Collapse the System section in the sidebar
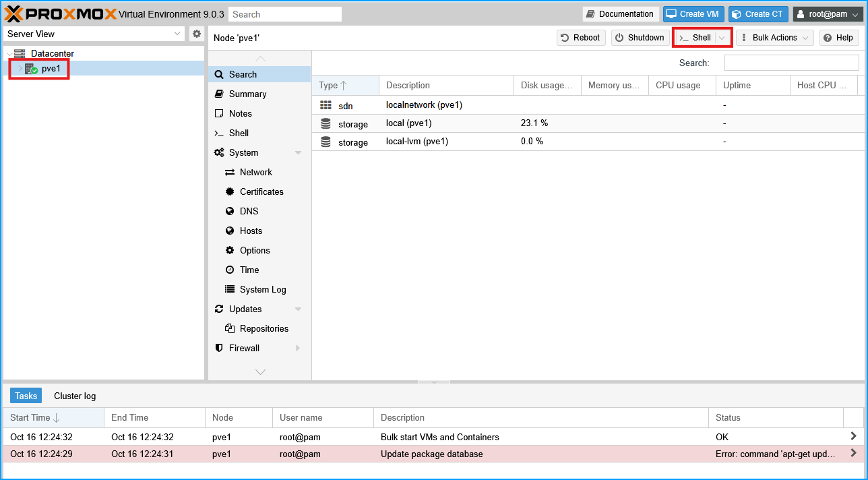The height and width of the screenshot is (480, 868). [x=298, y=152]
